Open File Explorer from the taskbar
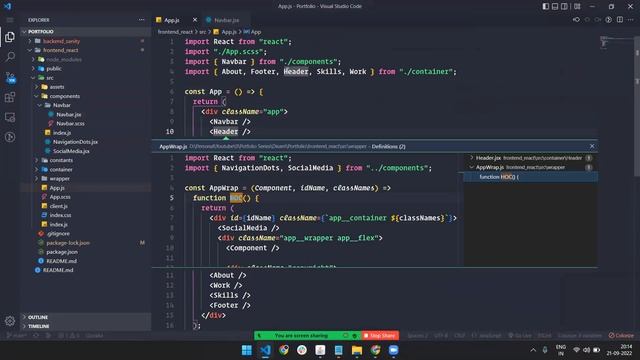640x360 pixels. click(357, 350)
